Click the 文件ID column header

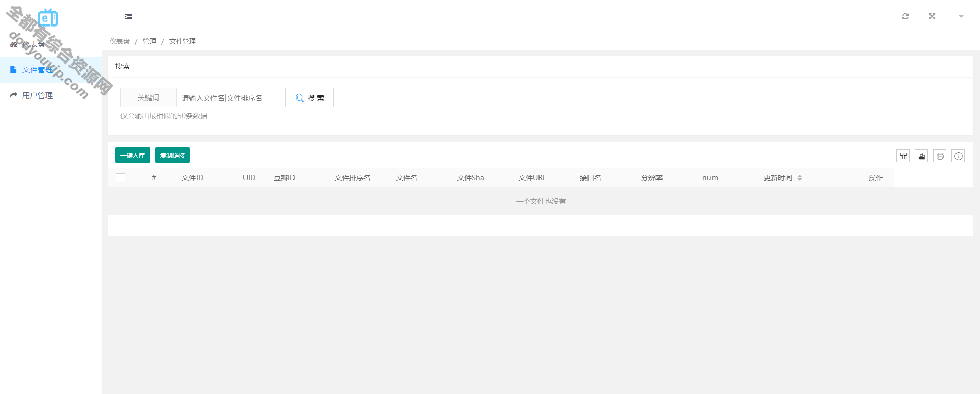pyautogui.click(x=192, y=178)
